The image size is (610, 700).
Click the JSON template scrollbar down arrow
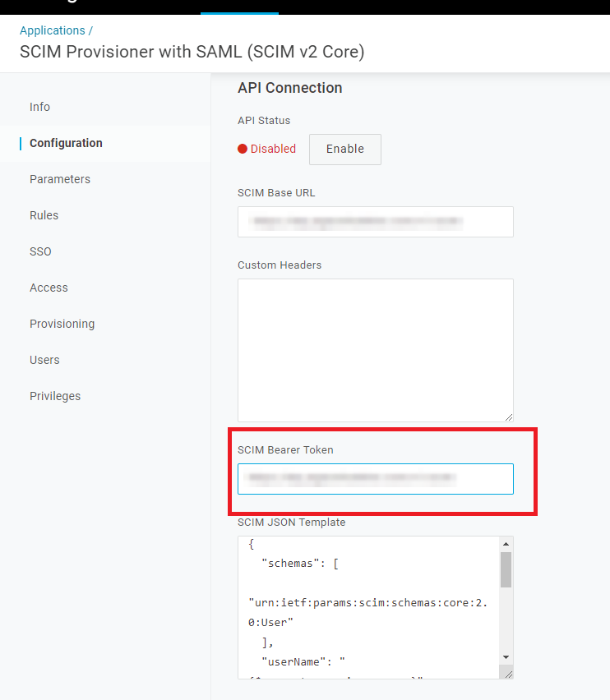pos(506,657)
